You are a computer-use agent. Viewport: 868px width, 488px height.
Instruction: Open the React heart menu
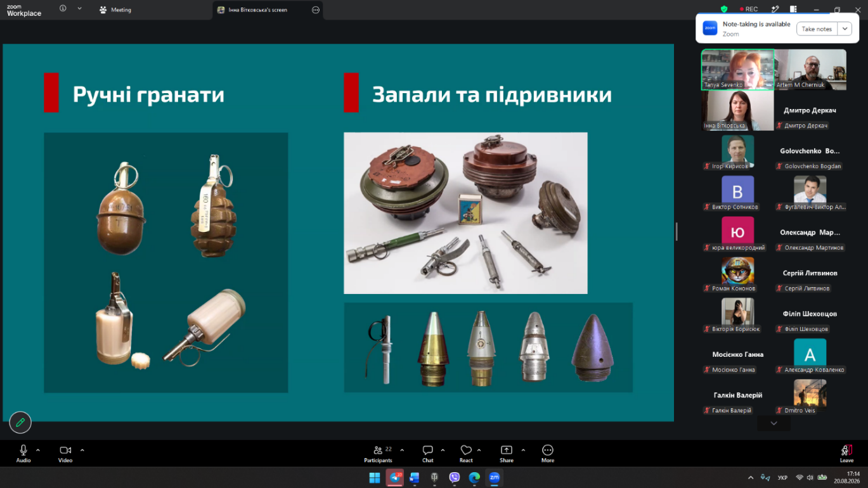[x=466, y=453]
